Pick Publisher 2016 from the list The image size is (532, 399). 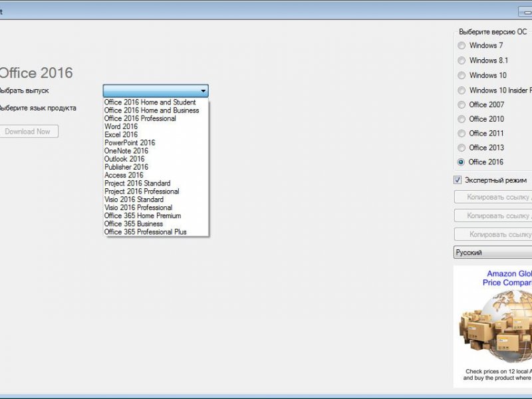tap(156, 167)
